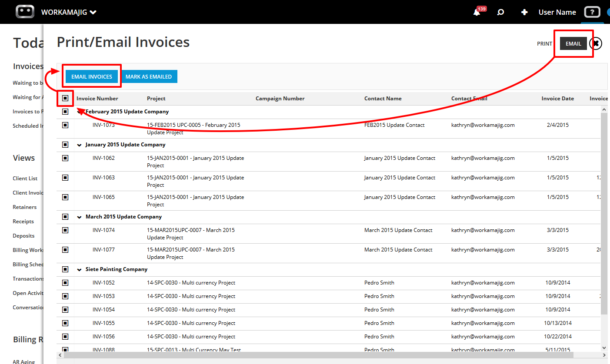This screenshot has width=610, height=364.
Task: Open Deposits view in sidebar
Action: click(x=23, y=236)
